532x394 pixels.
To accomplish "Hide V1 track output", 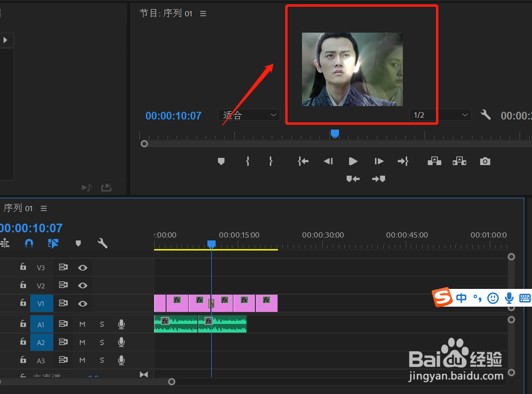I will 83,303.
